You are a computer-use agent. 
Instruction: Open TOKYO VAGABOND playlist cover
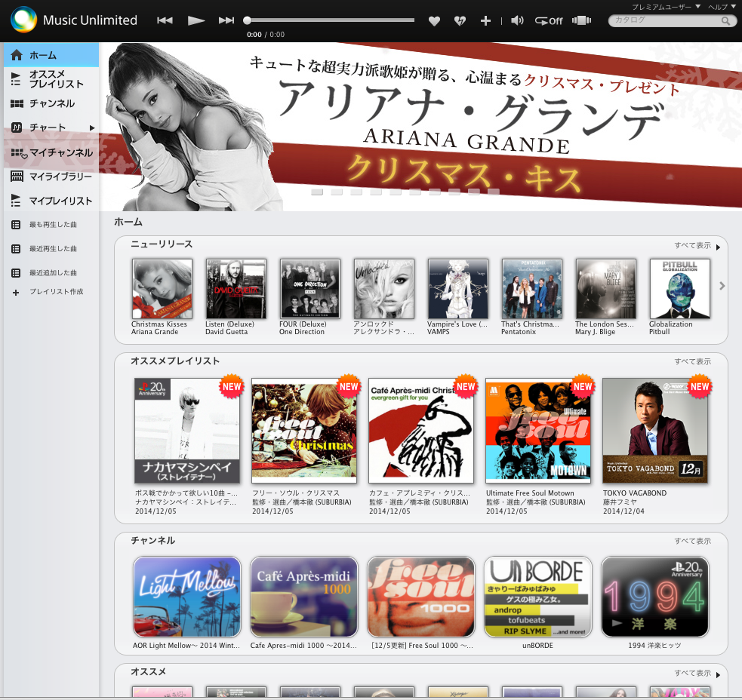click(655, 431)
